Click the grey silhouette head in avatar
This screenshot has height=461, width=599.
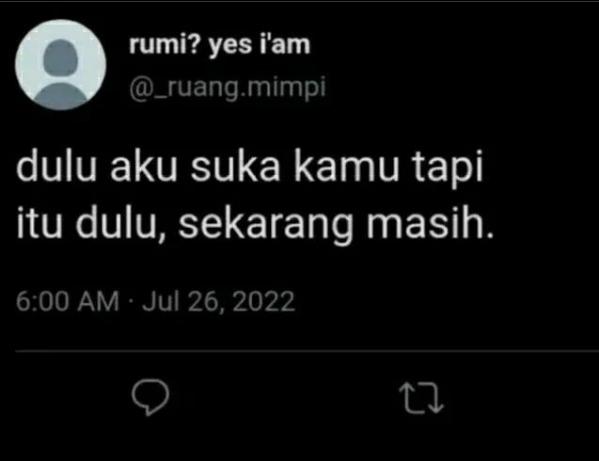coord(61,57)
